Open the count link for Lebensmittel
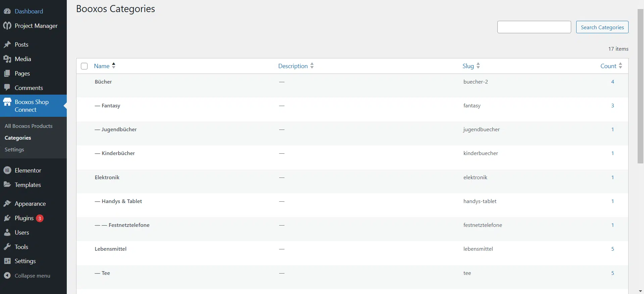 tap(612, 249)
